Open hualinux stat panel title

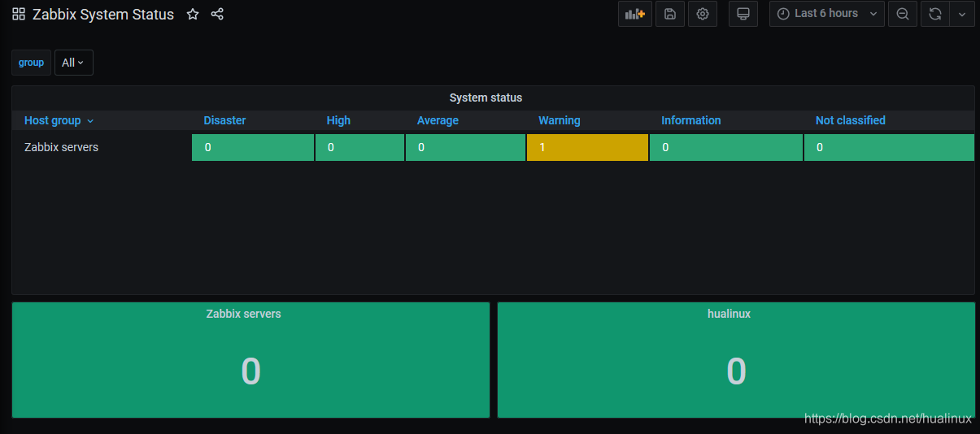click(730, 313)
